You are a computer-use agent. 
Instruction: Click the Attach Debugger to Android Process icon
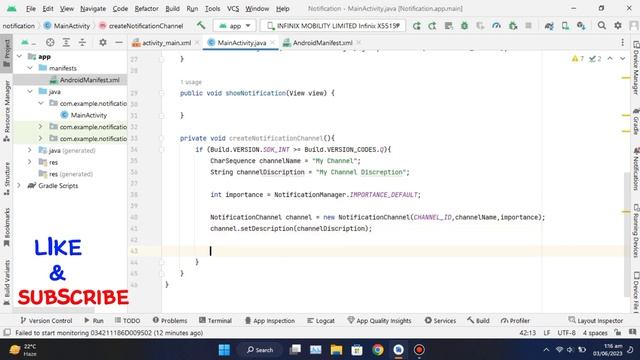513,26
